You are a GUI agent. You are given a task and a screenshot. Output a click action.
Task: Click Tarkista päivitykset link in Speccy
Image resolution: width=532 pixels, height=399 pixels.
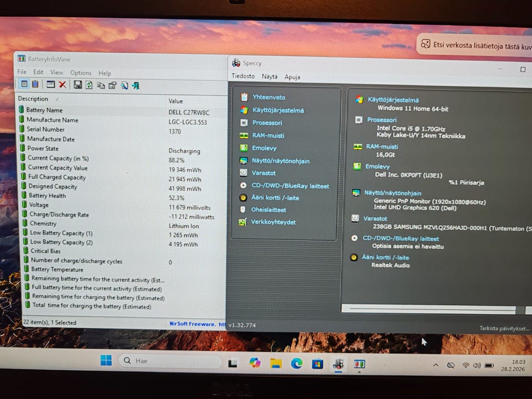click(504, 328)
